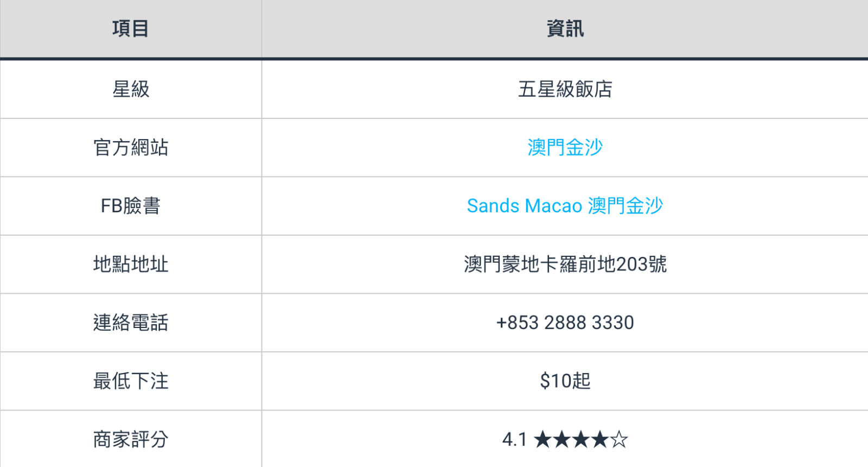This screenshot has width=868, height=467.
Task: Select the 連絡電話 row label
Action: pos(131,323)
